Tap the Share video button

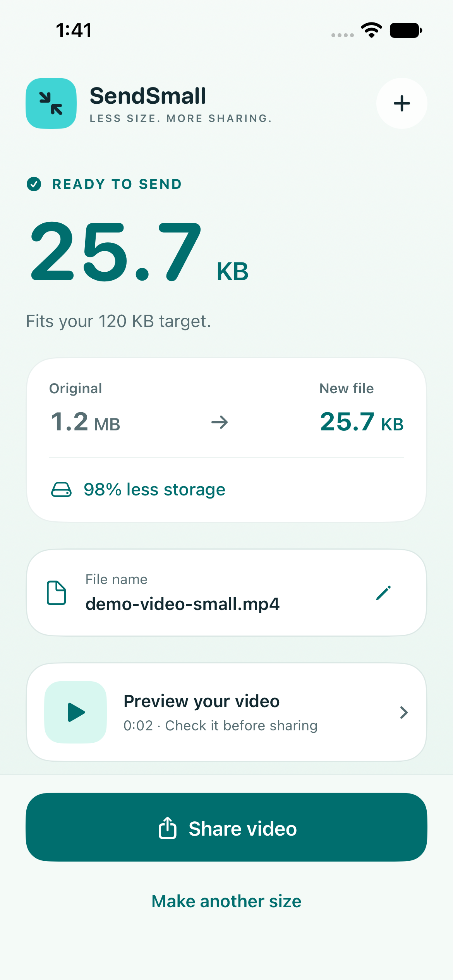226,827
